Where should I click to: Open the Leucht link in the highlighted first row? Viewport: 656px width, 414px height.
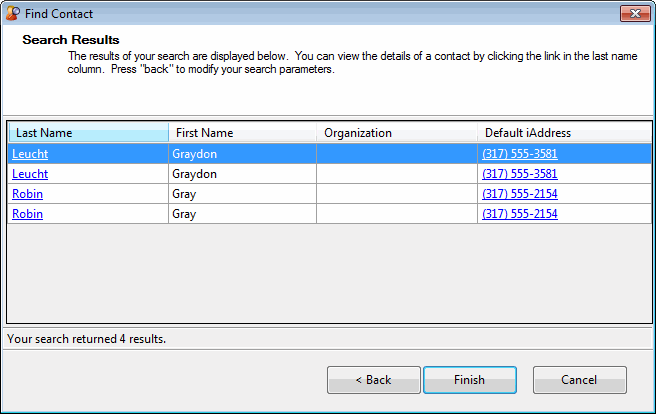coord(30,154)
